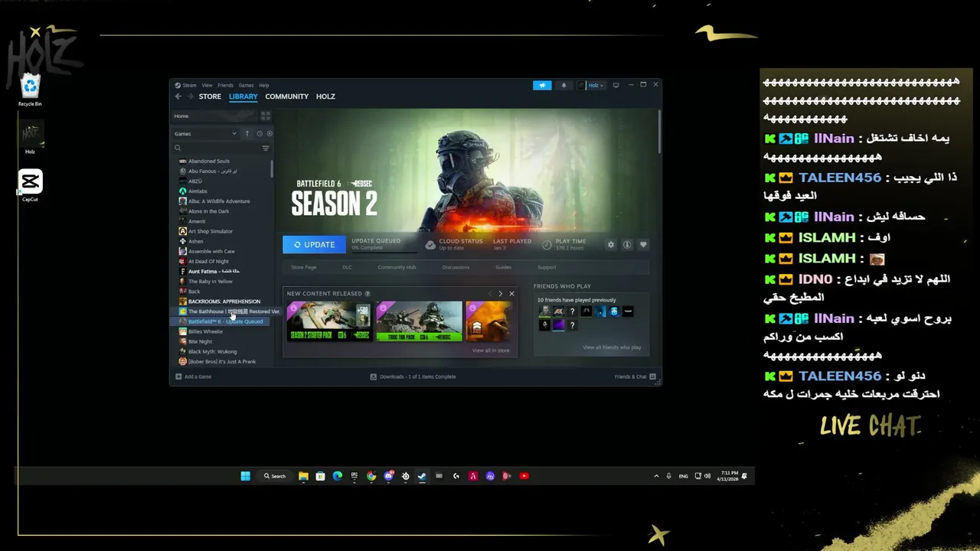Open Downloads status at the bottom
Image resolution: width=980 pixels, height=551 pixels.
pos(413,377)
